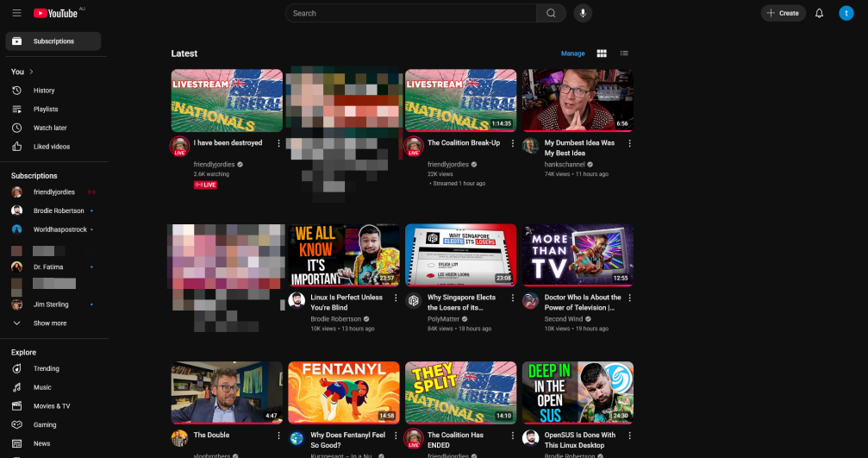Viewport: 868px width, 458px height.
Task: Open options for Why Singapore Elects video
Action: 513,298
